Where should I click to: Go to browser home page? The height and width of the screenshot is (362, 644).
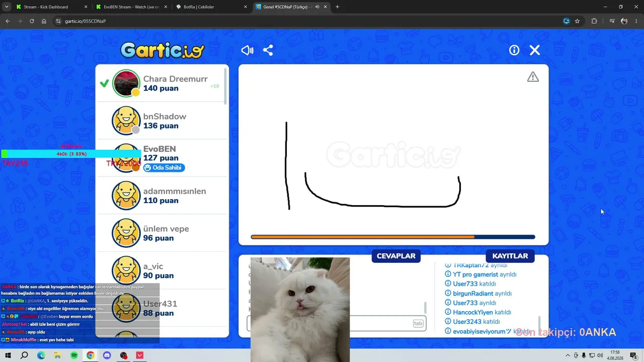[x=44, y=21]
